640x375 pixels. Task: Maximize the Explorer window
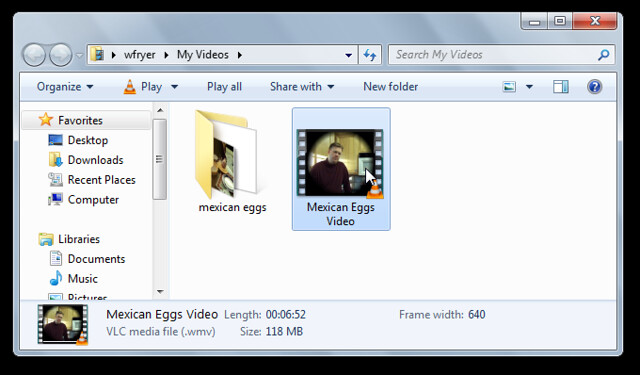(560, 21)
